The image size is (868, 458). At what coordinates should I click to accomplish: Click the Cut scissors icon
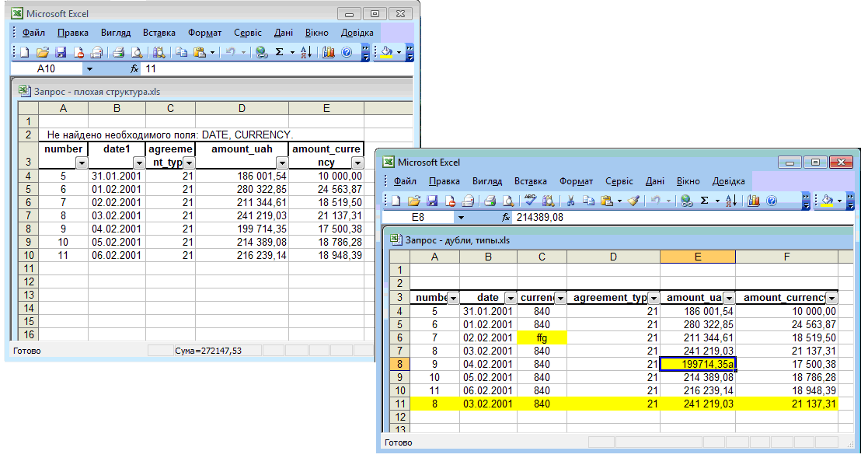point(570,200)
